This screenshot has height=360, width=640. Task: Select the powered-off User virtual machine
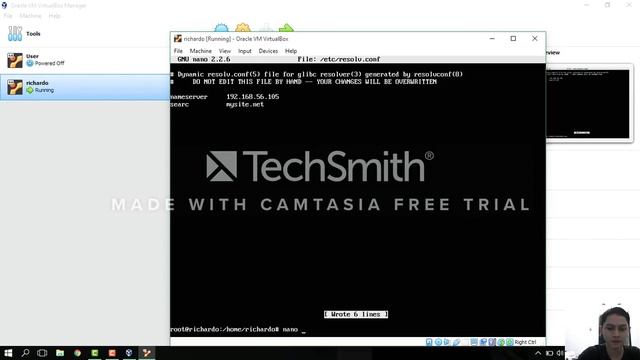click(x=85, y=60)
